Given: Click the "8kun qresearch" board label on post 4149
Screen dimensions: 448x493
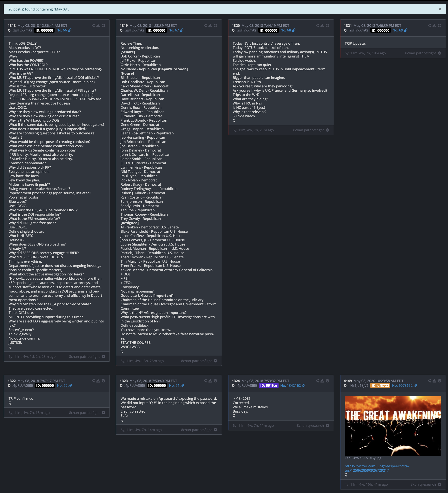Looking at the screenshot, I should (x=423, y=484).
